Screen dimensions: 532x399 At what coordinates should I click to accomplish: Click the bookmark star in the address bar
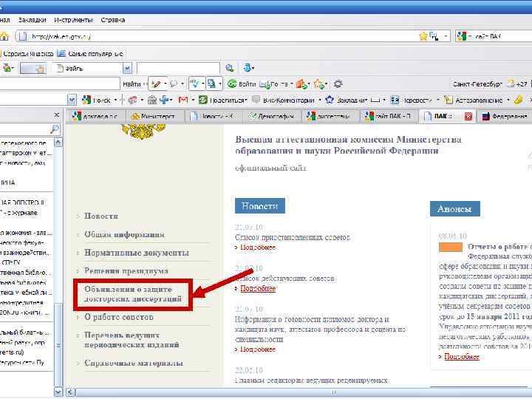tap(423, 36)
